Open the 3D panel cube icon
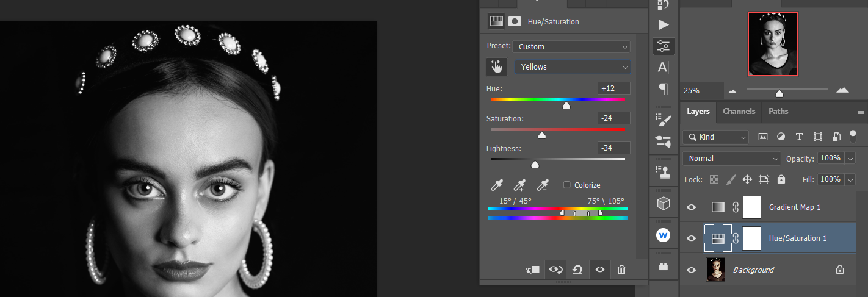The width and height of the screenshot is (868, 297). tap(664, 203)
